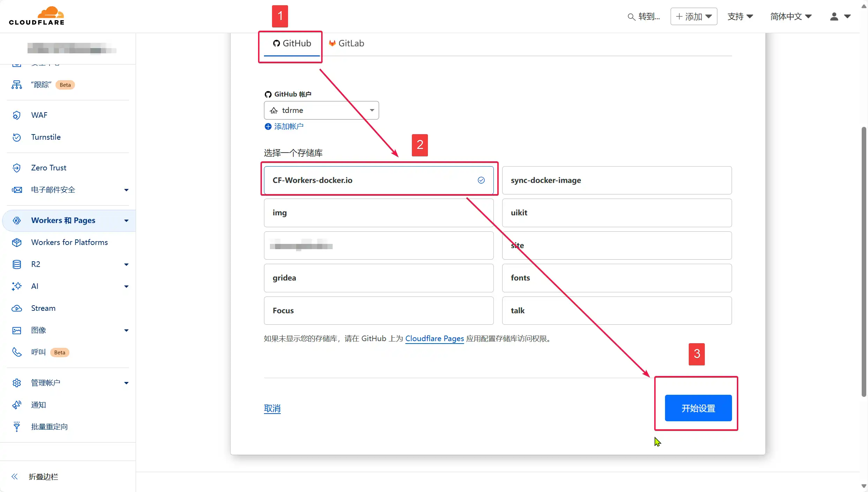Open the Cloudflare Pages link
Viewport: 868px width, 492px height.
point(434,338)
